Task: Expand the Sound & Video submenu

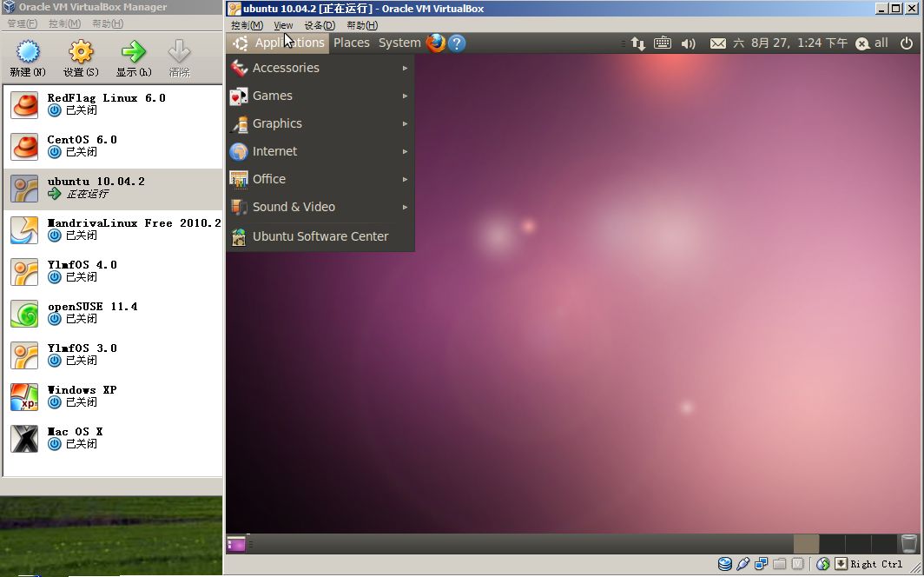Action: click(x=320, y=207)
